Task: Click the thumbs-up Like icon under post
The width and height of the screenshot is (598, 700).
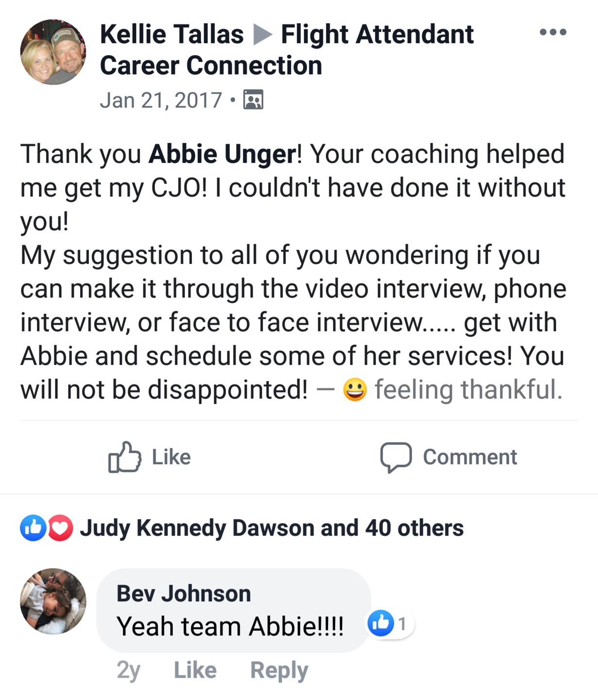Action: tap(125, 457)
